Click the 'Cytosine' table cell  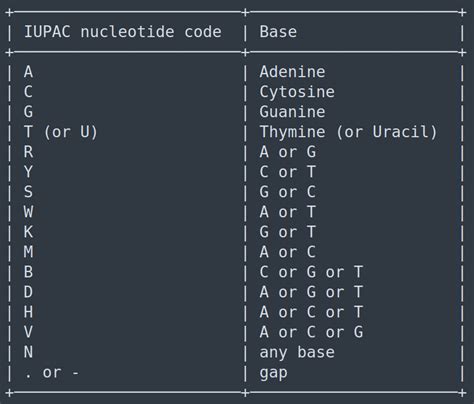point(297,92)
